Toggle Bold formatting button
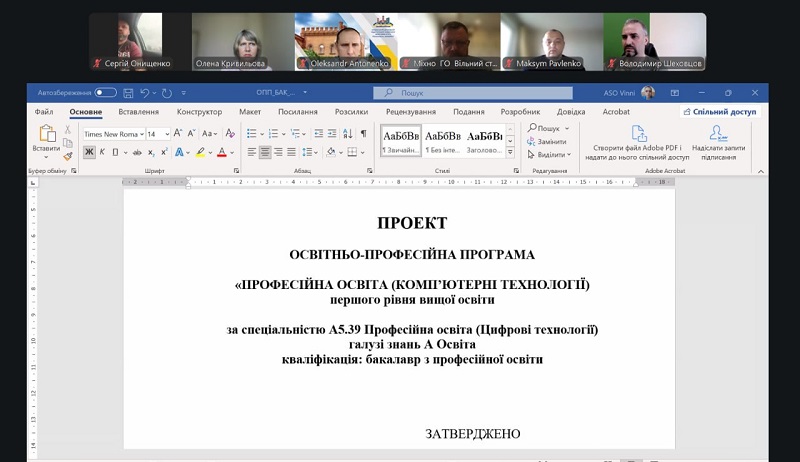The height and width of the screenshot is (462, 800). tap(89, 152)
